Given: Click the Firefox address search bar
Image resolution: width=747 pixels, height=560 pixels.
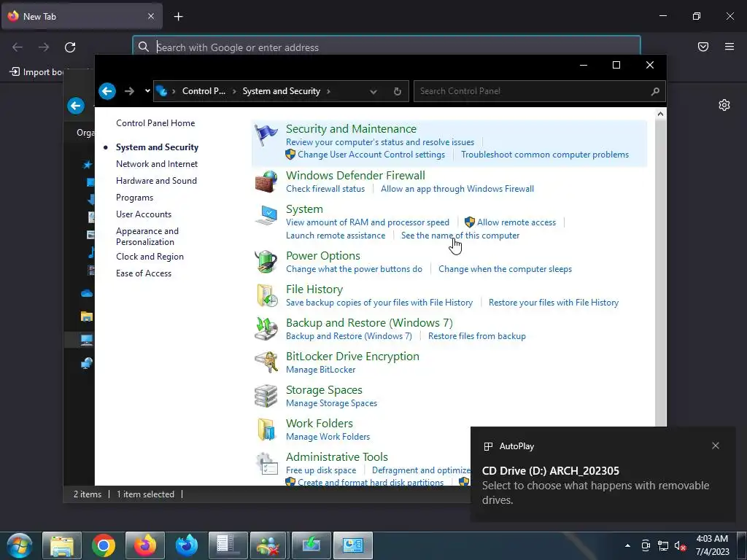Looking at the screenshot, I should (x=387, y=47).
